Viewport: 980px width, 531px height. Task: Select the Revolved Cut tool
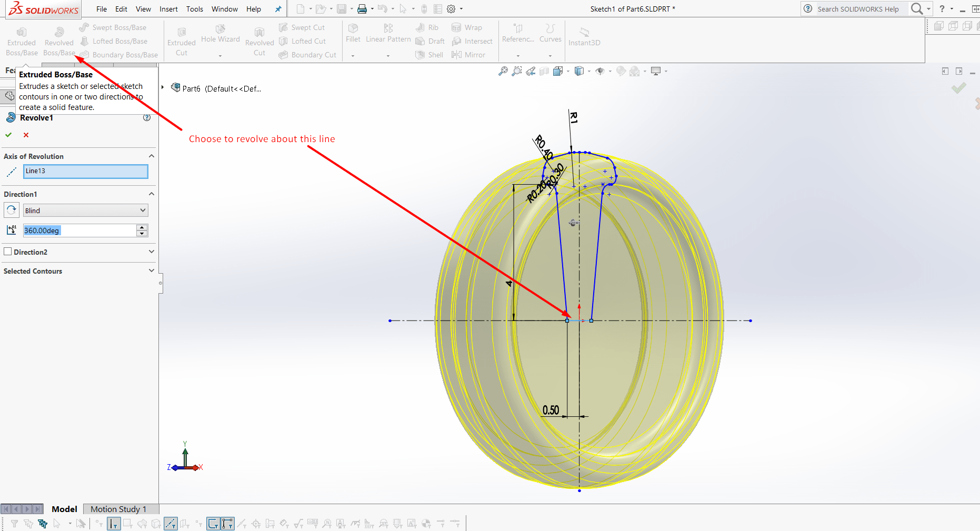[x=259, y=42]
